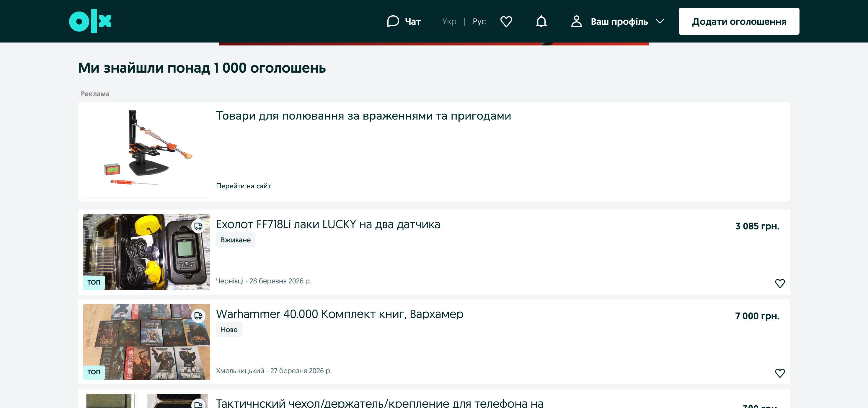Image resolution: width=868 pixels, height=408 pixels.
Task: Follow the Перейти на сайт link
Action: coord(243,186)
